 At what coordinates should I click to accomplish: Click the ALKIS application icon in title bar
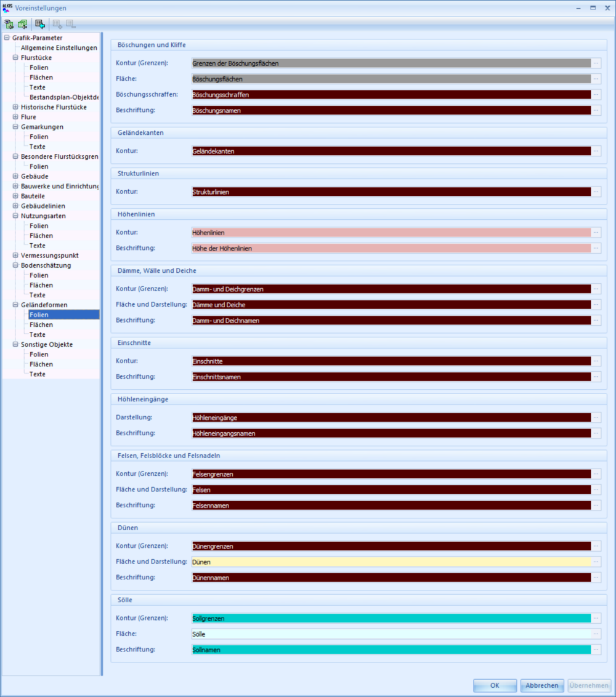7,7
